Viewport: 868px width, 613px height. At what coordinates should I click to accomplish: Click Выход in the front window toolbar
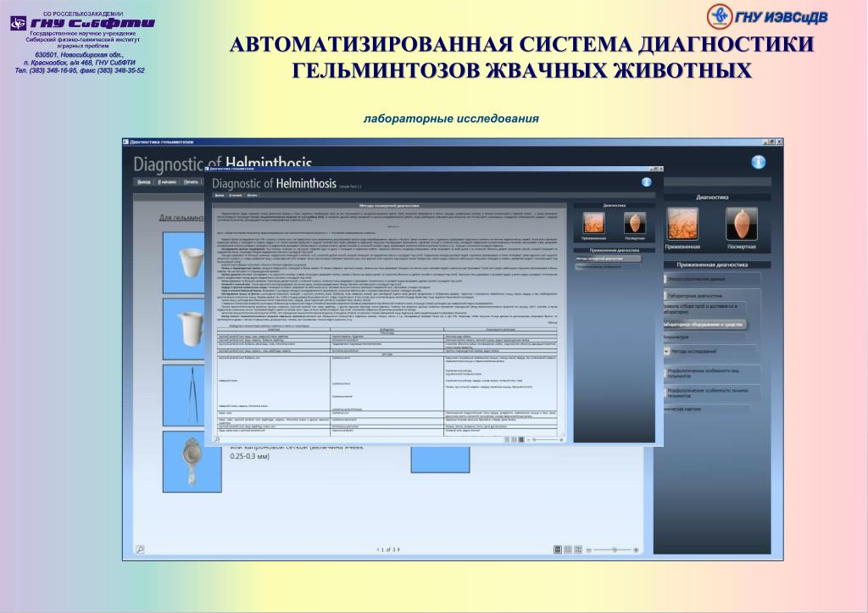(x=220, y=196)
